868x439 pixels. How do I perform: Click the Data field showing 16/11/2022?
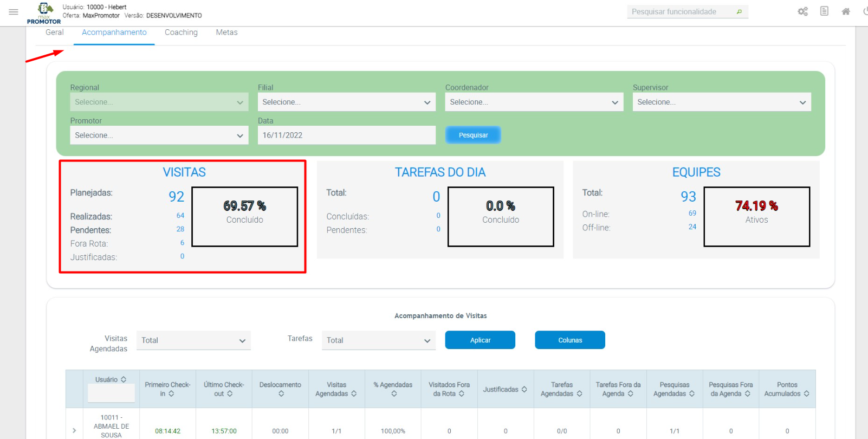[346, 135]
